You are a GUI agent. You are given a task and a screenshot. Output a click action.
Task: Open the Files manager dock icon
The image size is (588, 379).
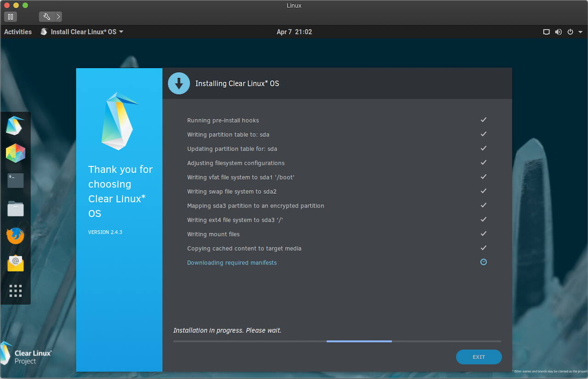[15, 209]
